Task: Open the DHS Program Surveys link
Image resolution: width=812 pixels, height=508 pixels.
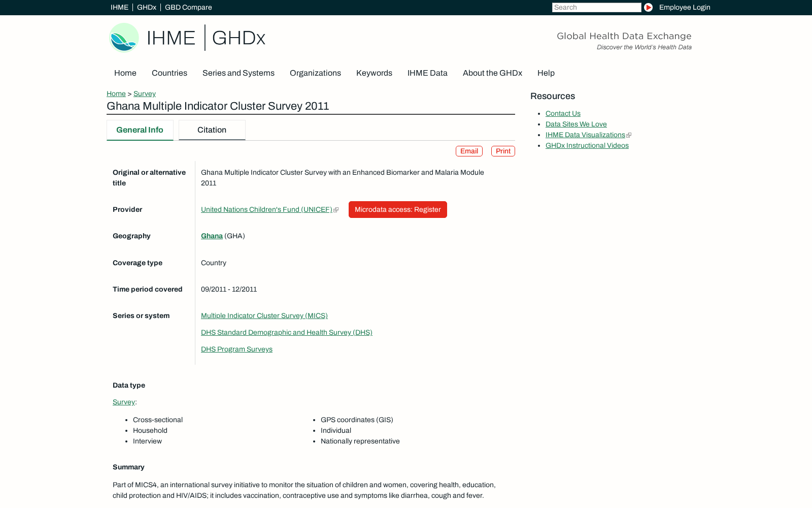Action: [236, 350]
